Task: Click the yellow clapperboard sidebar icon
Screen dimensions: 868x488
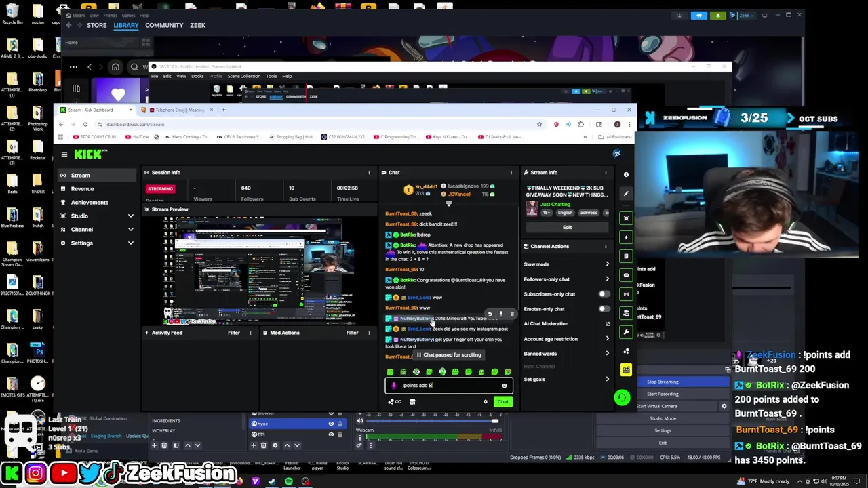Action: point(626,370)
